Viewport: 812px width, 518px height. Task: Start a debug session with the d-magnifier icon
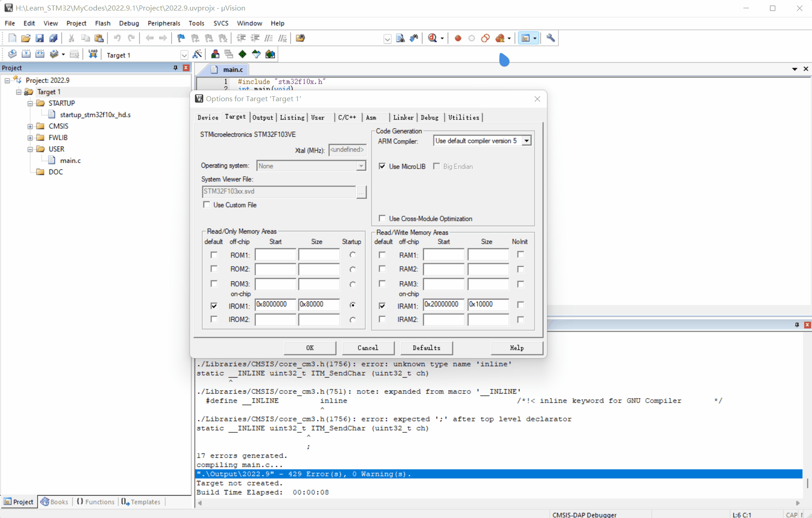tap(433, 38)
